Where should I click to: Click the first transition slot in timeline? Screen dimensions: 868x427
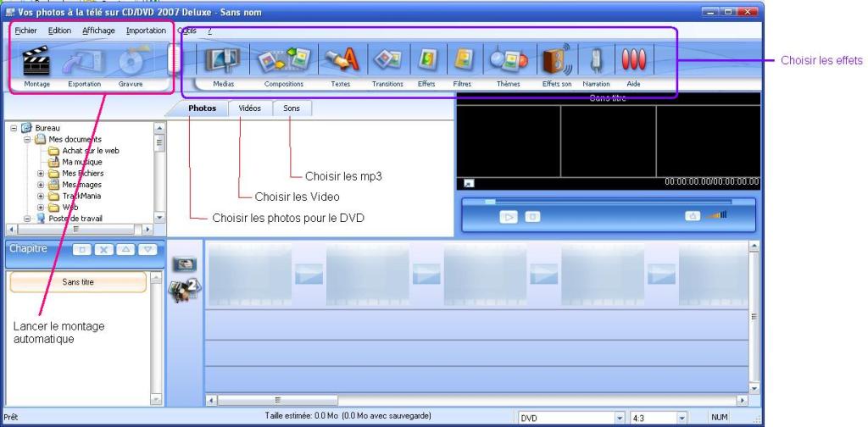click(309, 274)
